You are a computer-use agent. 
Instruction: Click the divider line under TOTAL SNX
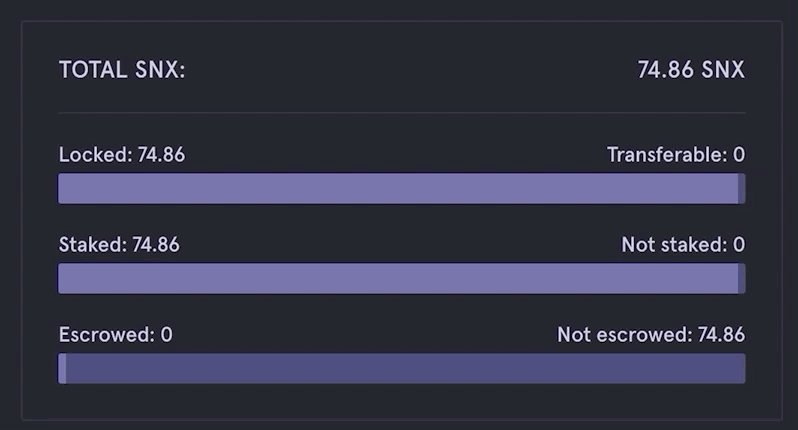402,112
